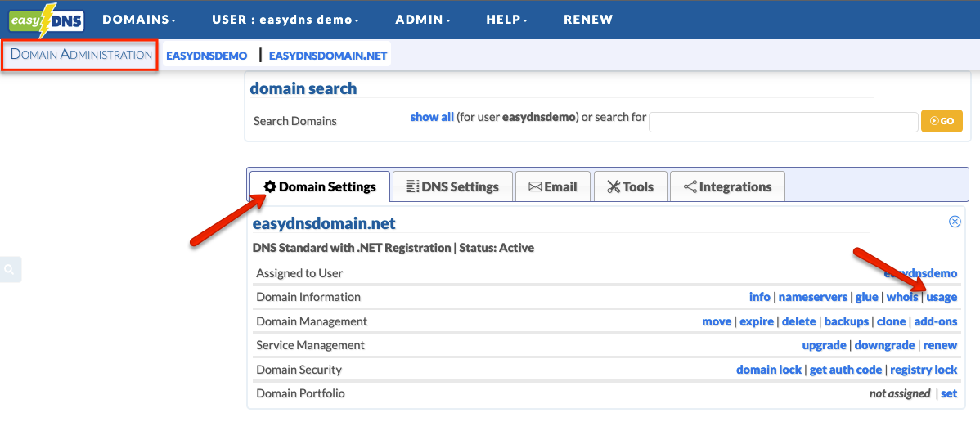980x422 pixels.
Task: Click the move link
Action: [717, 321]
